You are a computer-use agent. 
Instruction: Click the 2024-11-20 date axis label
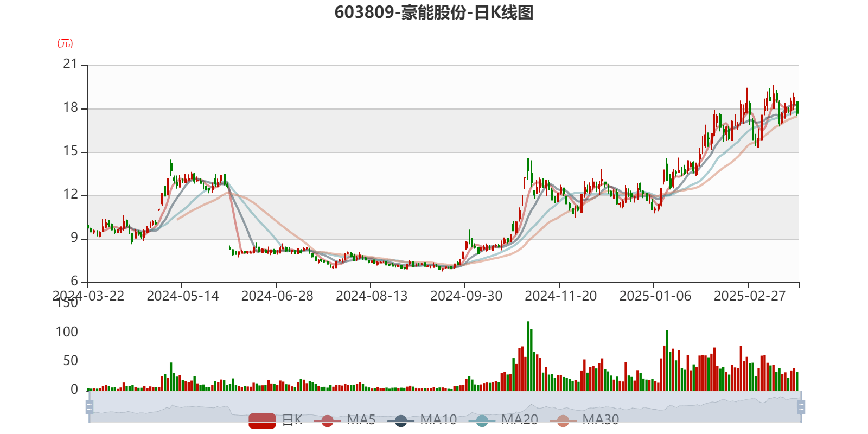(x=560, y=296)
